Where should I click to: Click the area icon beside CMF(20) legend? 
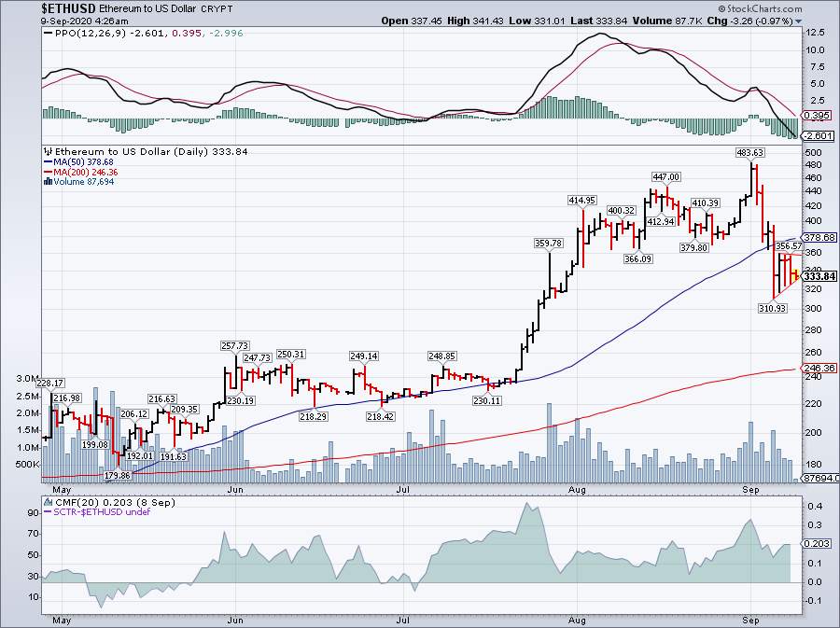pyautogui.click(x=49, y=502)
